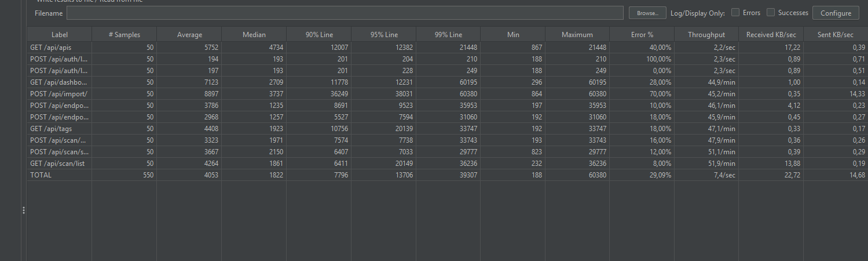Click the left panel divider drag handle
Image resolution: width=868 pixels, height=261 pixels.
click(x=23, y=211)
